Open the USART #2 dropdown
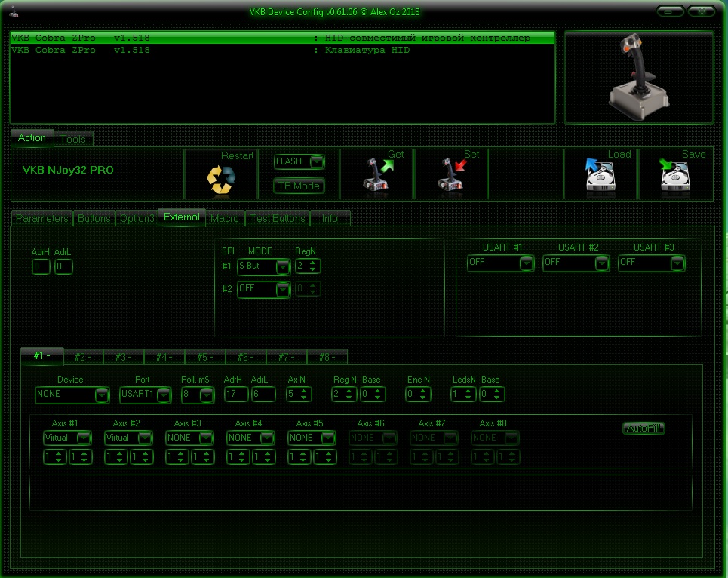728x578 pixels. click(x=576, y=263)
